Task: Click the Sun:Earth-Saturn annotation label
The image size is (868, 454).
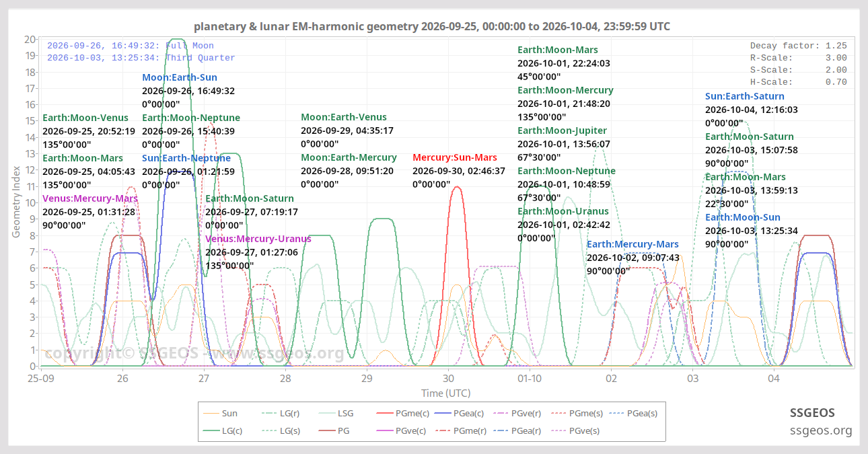Action: click(x=745, y=96)
